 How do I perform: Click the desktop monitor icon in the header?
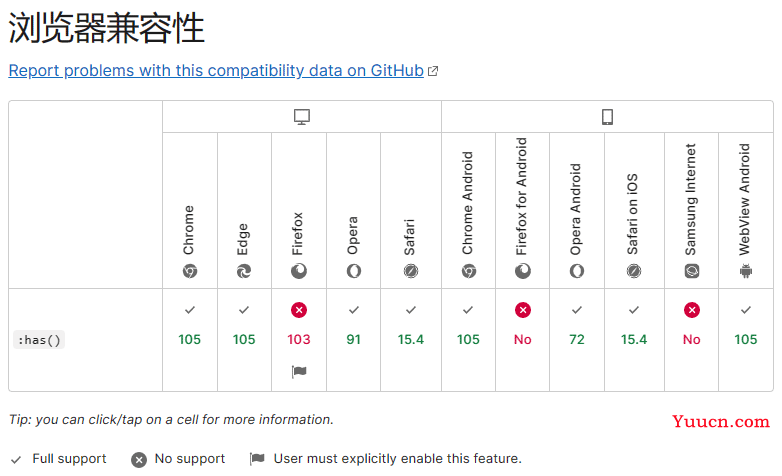pyautogui.click(x=302, y=117)
